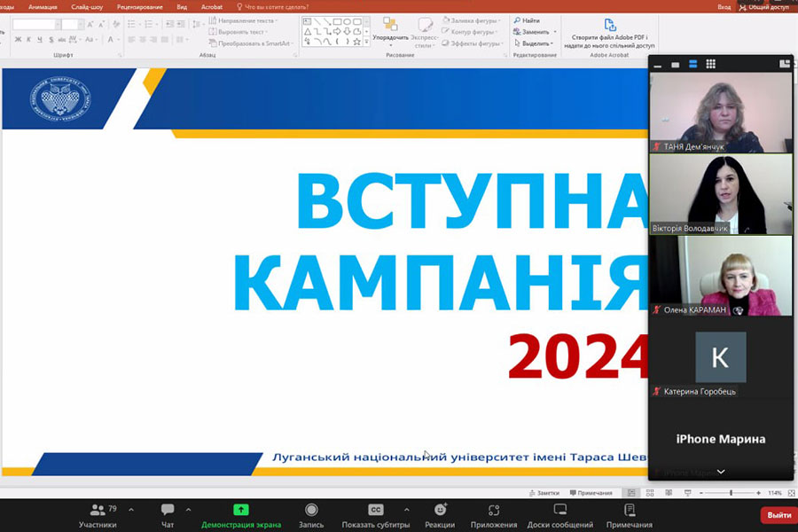Open Контур фигуры dropdown
The width and height of the screenshot is (798, 532).
click(469, 32)
